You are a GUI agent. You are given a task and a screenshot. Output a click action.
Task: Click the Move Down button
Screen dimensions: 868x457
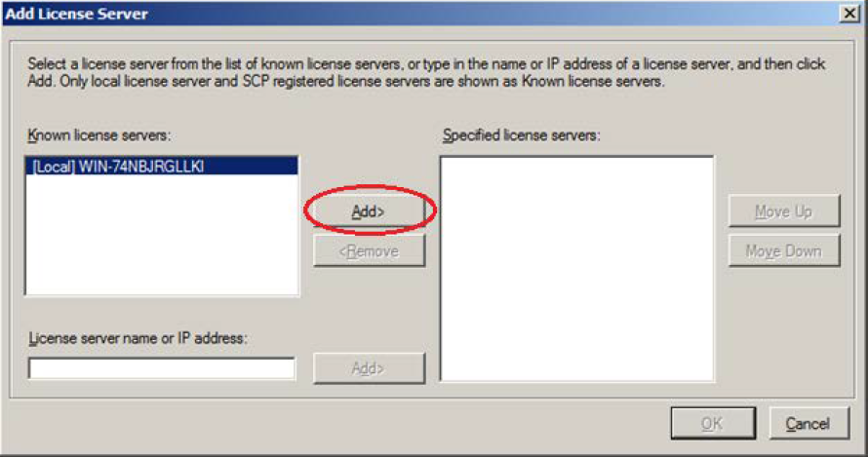pos(784,251)
